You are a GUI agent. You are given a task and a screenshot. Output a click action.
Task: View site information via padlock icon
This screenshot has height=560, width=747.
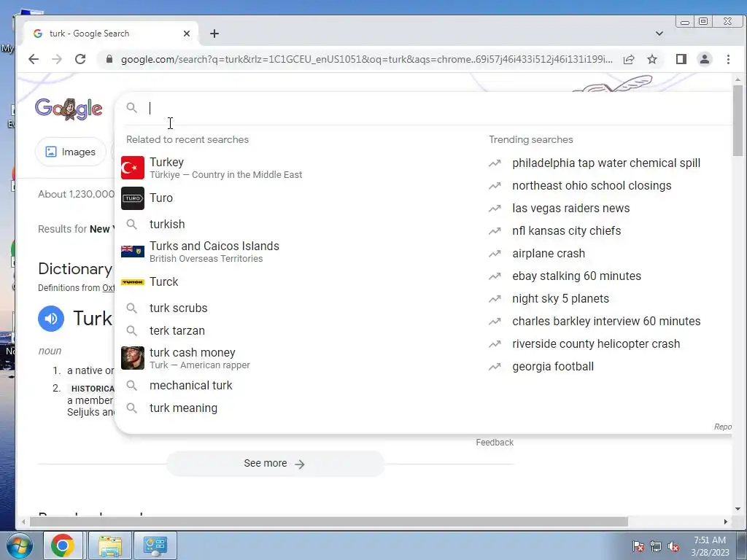[x=109, y=59]
